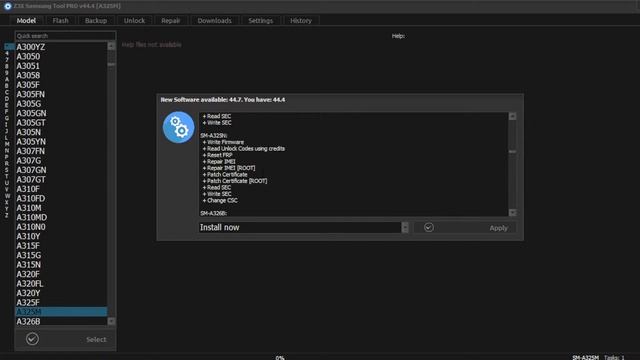Select model A3051

[61, 66]
